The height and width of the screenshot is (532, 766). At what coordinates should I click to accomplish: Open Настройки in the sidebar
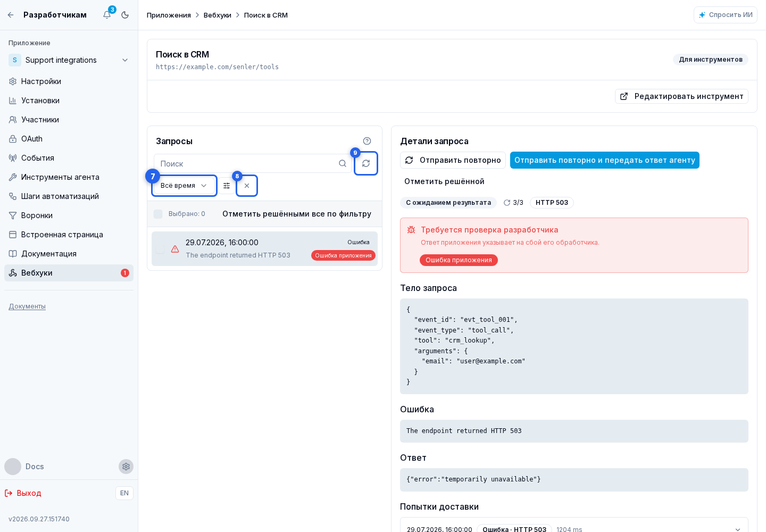pos(69,81)
